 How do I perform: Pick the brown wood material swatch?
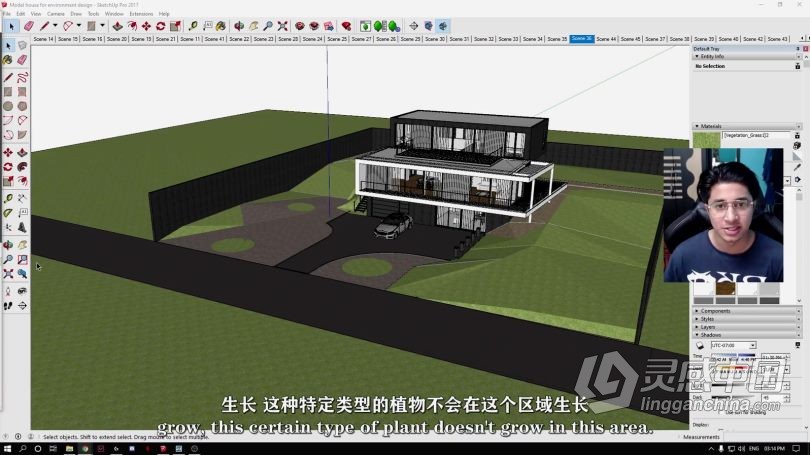click(x=725, y=288)
